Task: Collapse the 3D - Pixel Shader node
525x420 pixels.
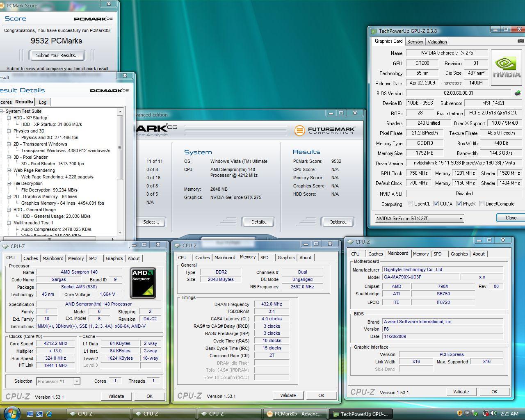Action: coord(9,157)
